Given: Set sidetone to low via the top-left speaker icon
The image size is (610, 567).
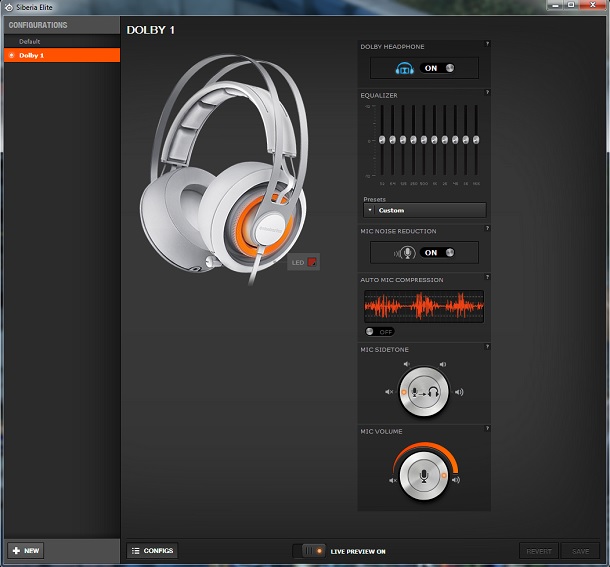Looking at the screenshot, I should [x=407, y=364].
